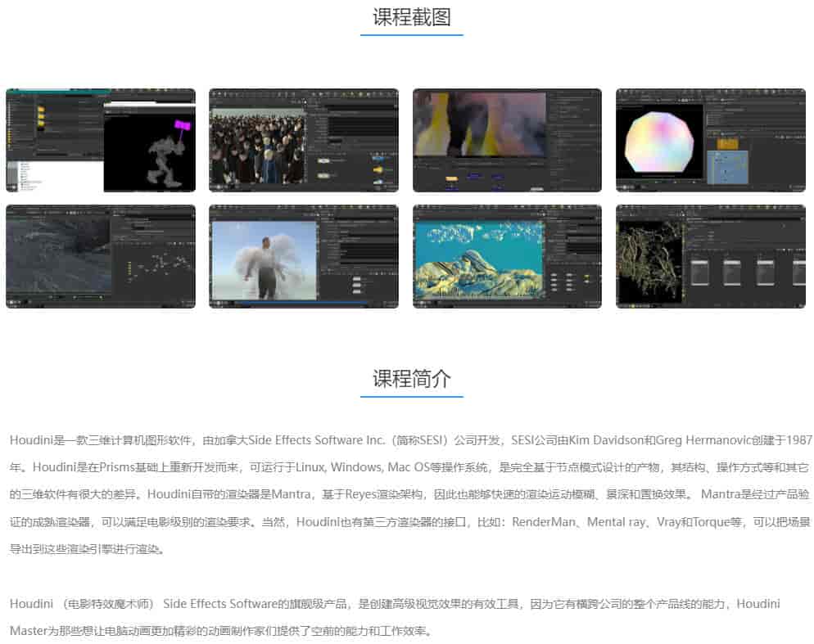Click the yellow folder icons in the file browser thumbnail

42,115
